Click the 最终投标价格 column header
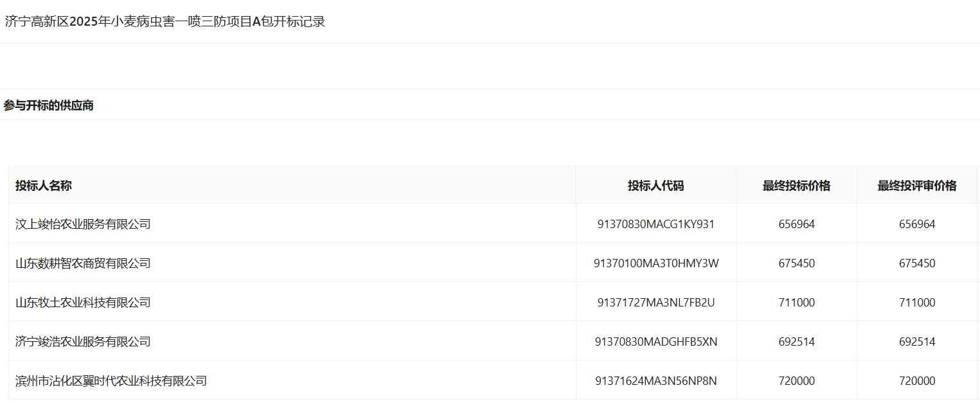This screenshot has height=408, width=980. [797, 186]
